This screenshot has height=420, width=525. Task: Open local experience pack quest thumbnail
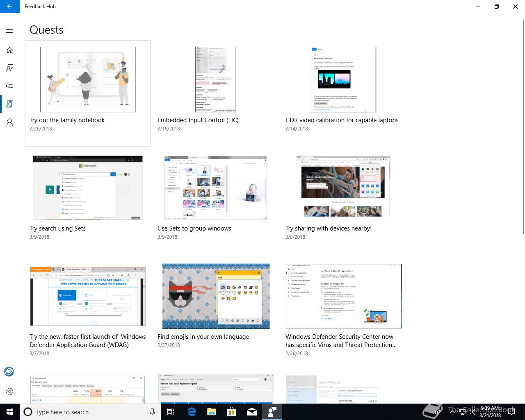[x=216, y=389]
